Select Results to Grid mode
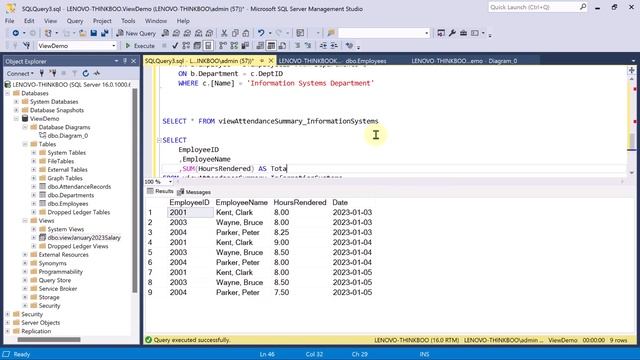Viewport: 640px width, 360px height. click(271, 46)
